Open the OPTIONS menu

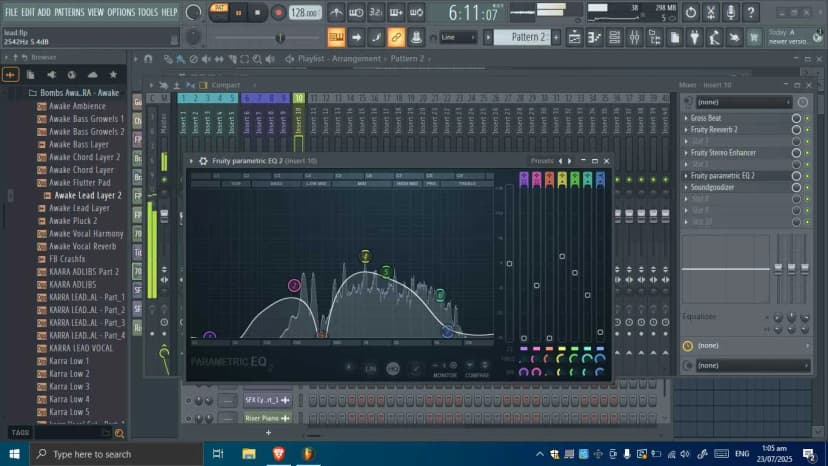click(x=121, y=12)
